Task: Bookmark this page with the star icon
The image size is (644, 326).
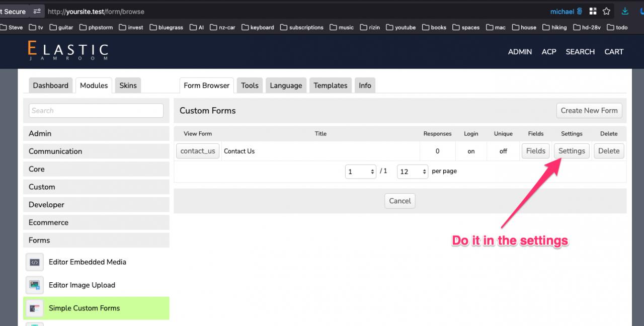Action: pos(607,11)
